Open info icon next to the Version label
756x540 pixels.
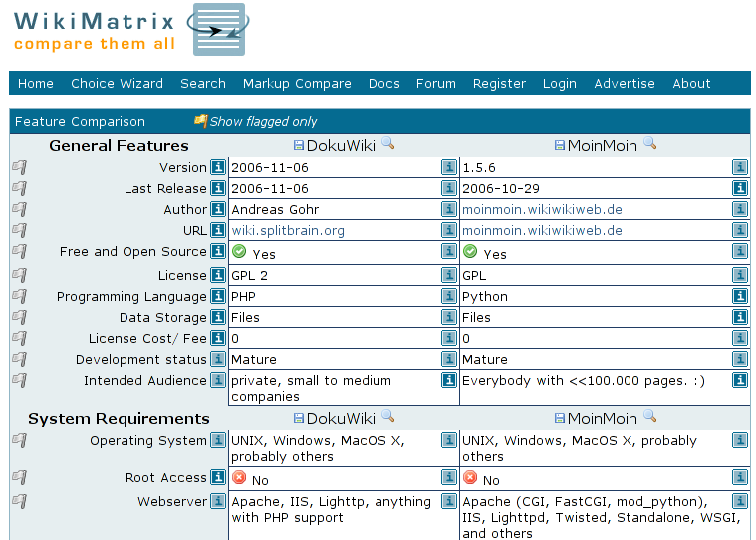pyautogui.click(x=218, y=167)
